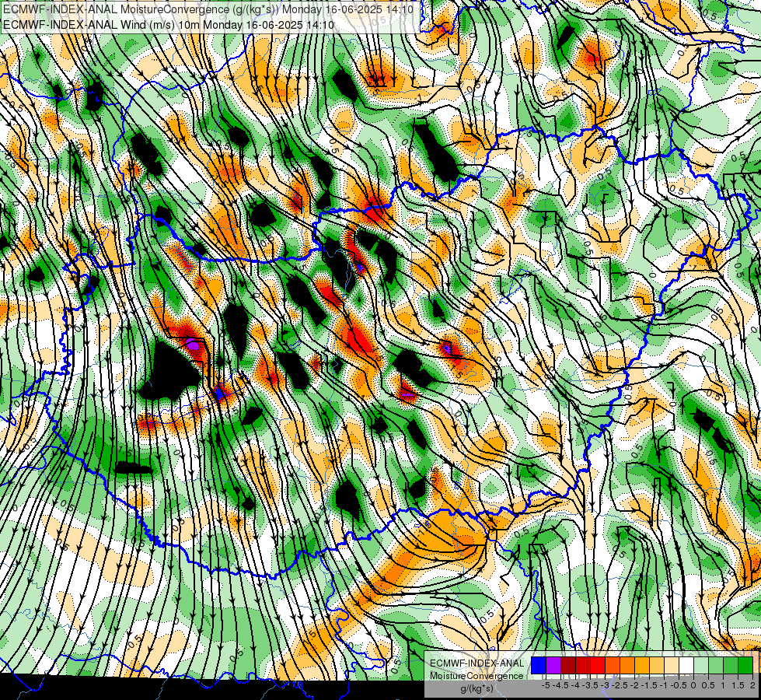Select the pale peach swatch for -1 to -0.5
The width and height of the screenshot is (761, 700).
pos(672,665)
